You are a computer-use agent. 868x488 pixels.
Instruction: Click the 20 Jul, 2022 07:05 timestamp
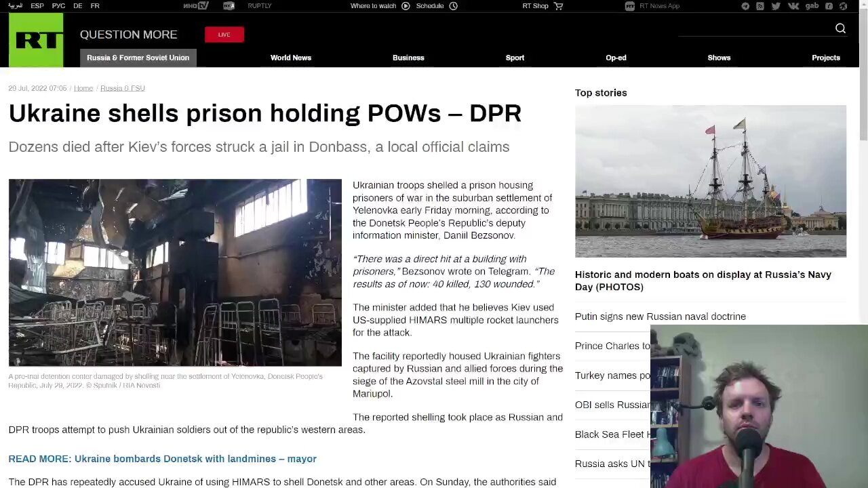tap(38, 88)
